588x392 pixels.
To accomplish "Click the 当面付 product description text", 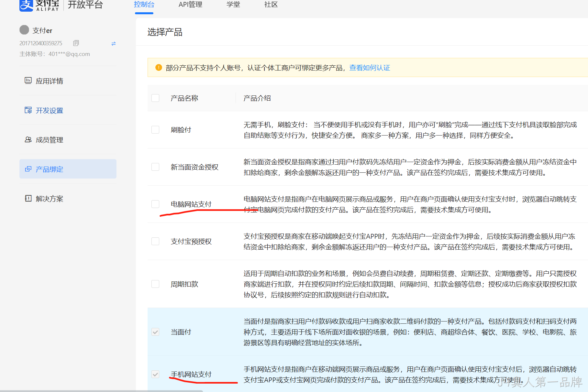I will click(410, 332).
